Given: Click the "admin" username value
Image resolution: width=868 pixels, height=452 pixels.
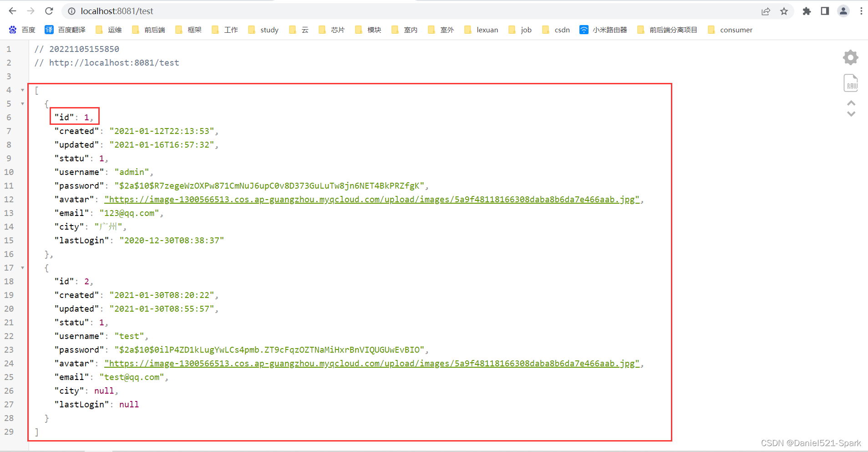Looking at the screenshot, I should 132,172.
